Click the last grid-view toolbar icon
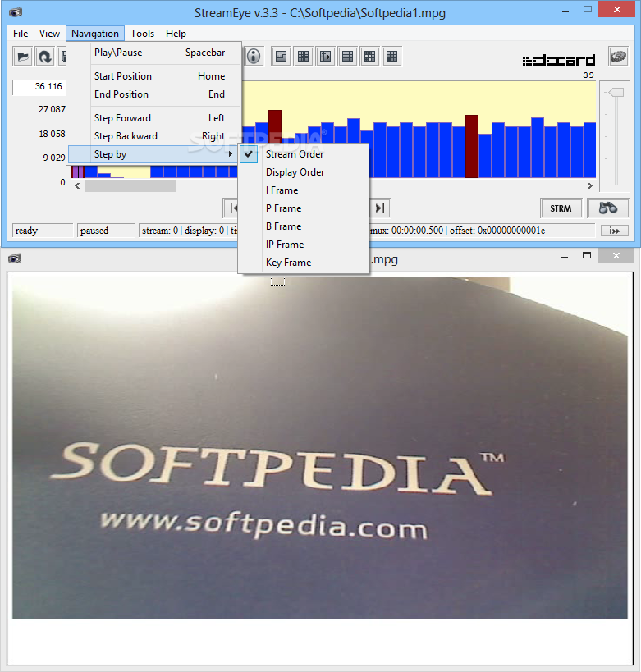This screenshot has height=672, width=641. click(x=391, y=57)
